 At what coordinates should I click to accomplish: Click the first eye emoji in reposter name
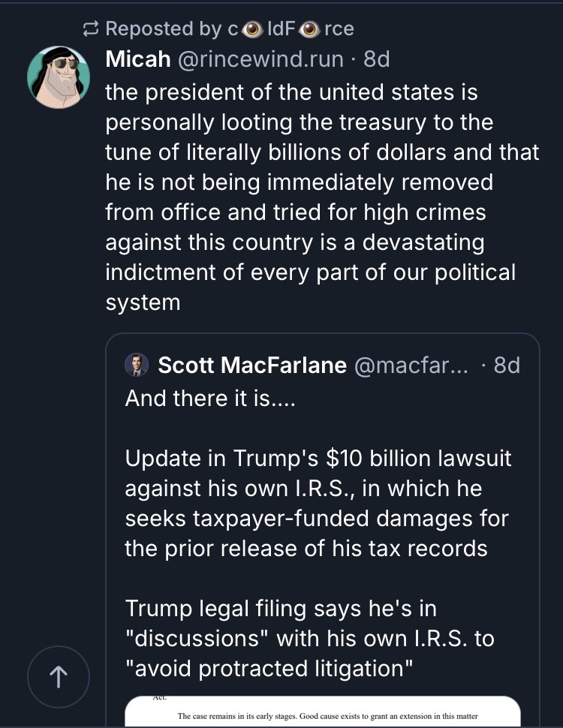253,29
